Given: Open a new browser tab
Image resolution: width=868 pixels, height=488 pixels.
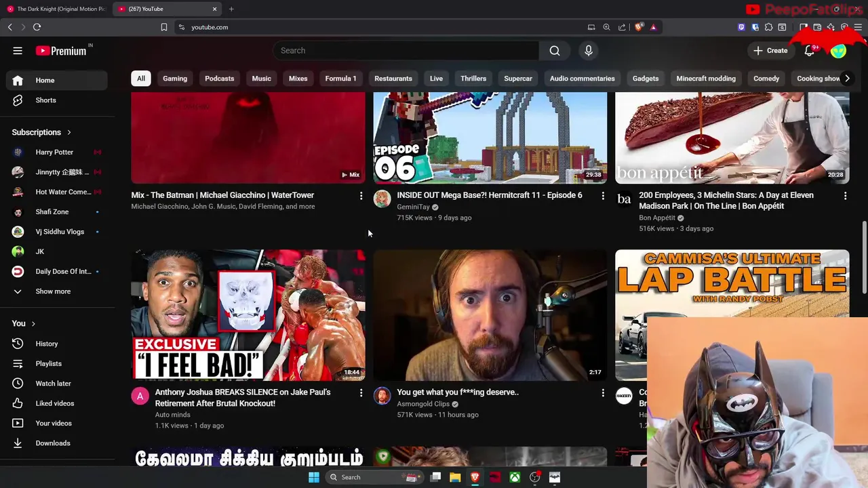Looking at the screenshot, I should pyautogui.click(x=231, y=9).
